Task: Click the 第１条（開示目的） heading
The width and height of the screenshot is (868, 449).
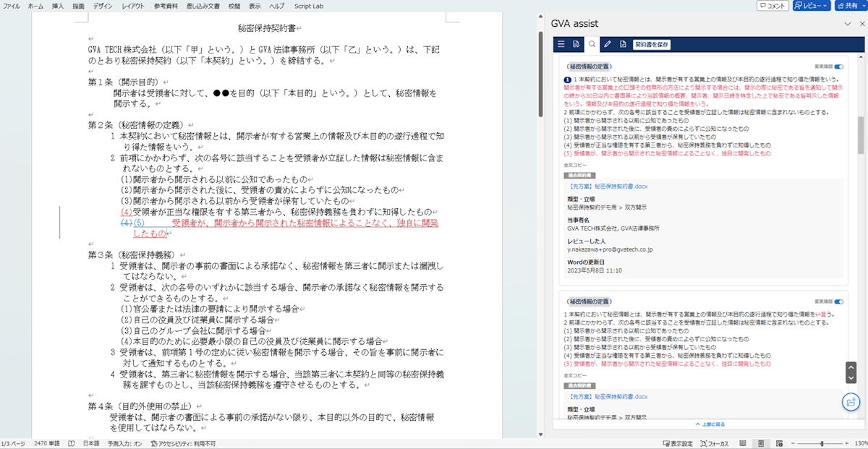Action: (124, 82)
